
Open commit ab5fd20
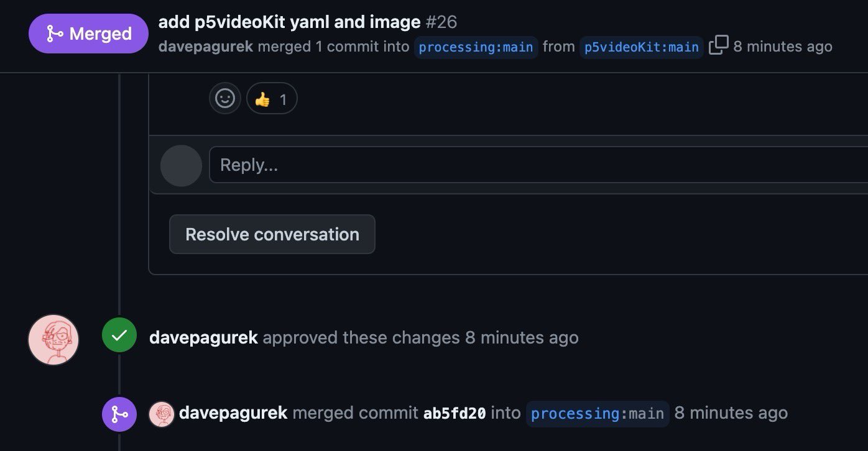(x=455, y=413)
